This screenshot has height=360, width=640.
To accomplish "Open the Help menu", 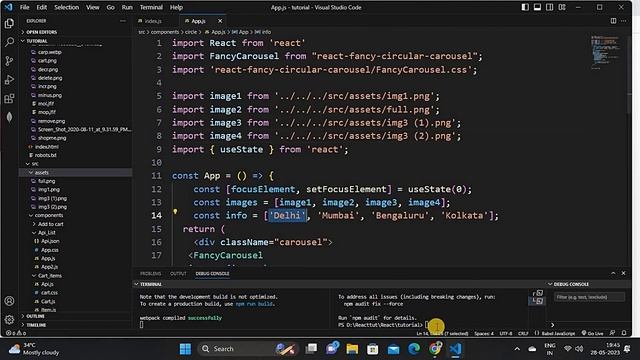I will coord(176,7).
